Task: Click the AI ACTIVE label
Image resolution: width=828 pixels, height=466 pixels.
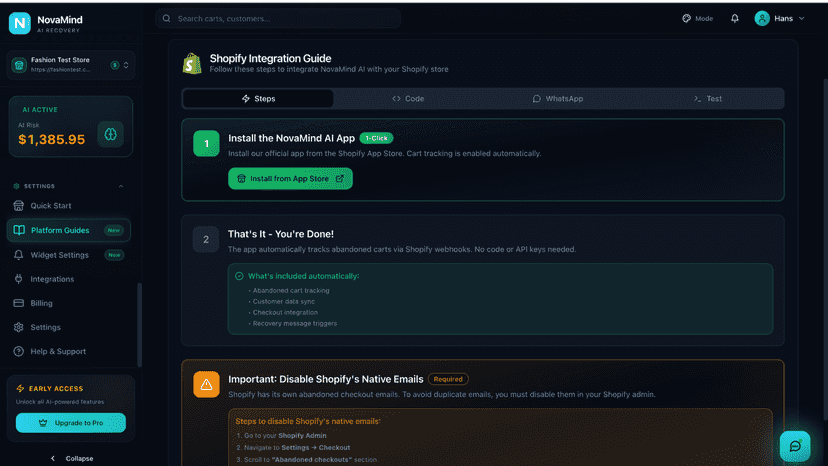Action: [40, 109]
